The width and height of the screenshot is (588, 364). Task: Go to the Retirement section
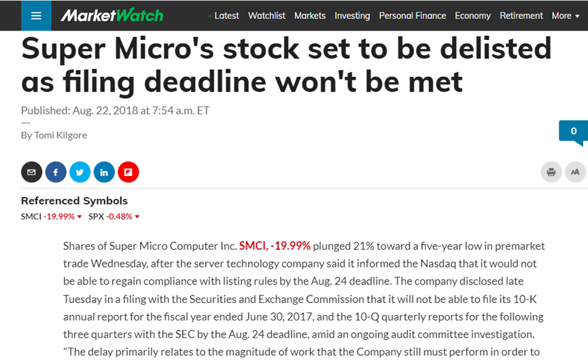521,16
